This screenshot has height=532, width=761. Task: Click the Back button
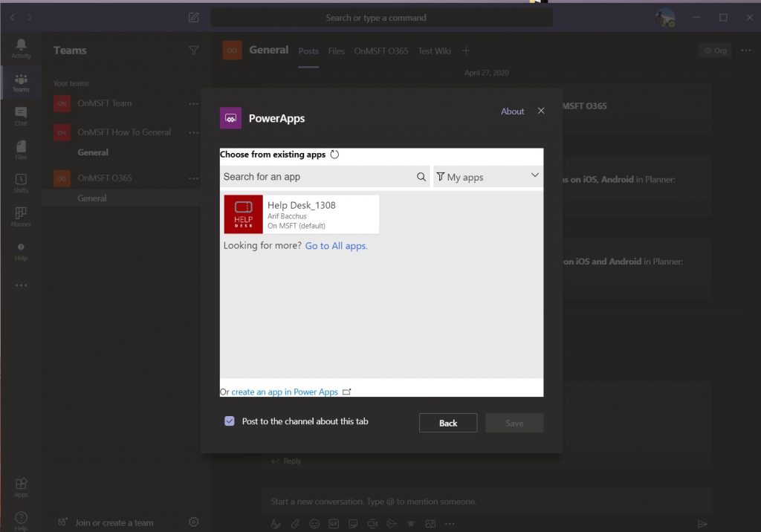click(448, 423)
